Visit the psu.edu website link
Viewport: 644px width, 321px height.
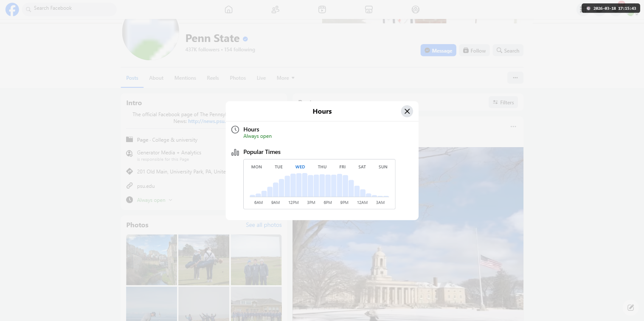point(146,186)
